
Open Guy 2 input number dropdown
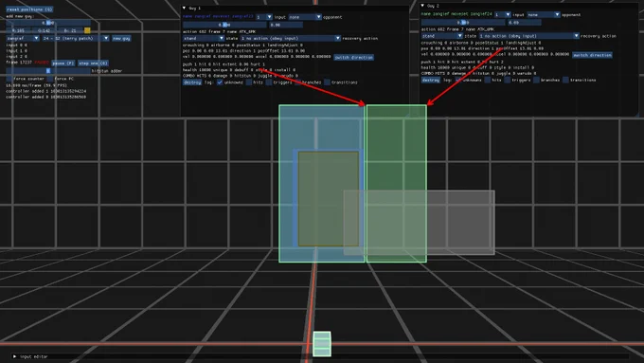[503, 14]
